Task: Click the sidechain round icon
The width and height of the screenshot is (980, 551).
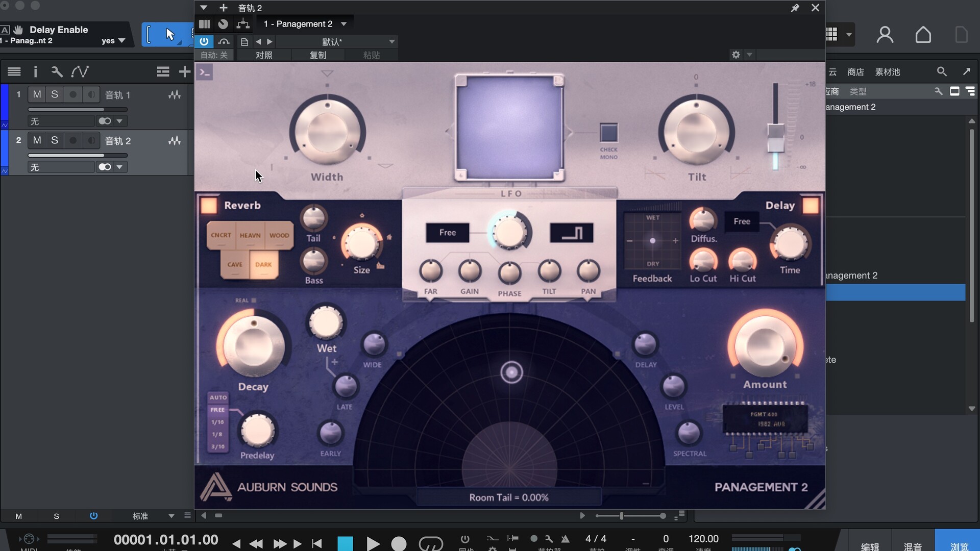Action: coord(223,23)
